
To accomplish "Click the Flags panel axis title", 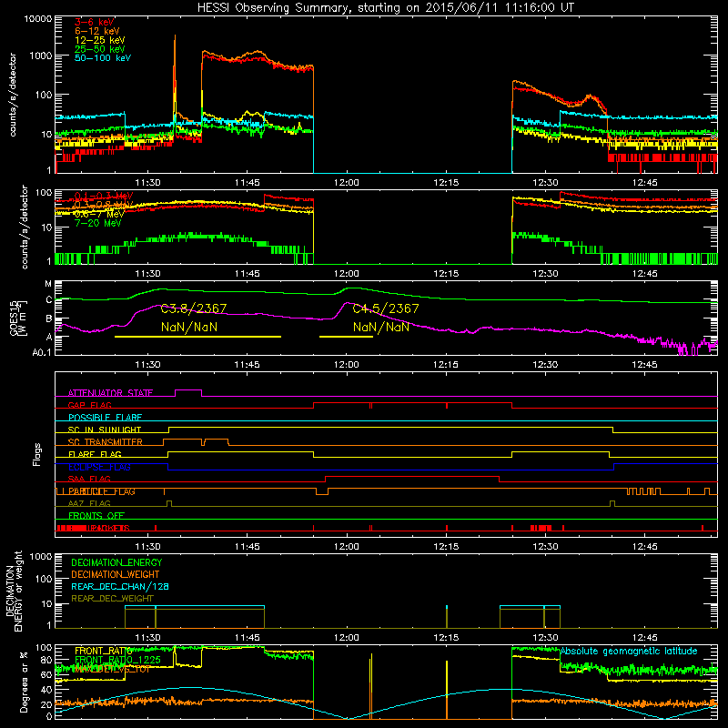I will point(37,454).
